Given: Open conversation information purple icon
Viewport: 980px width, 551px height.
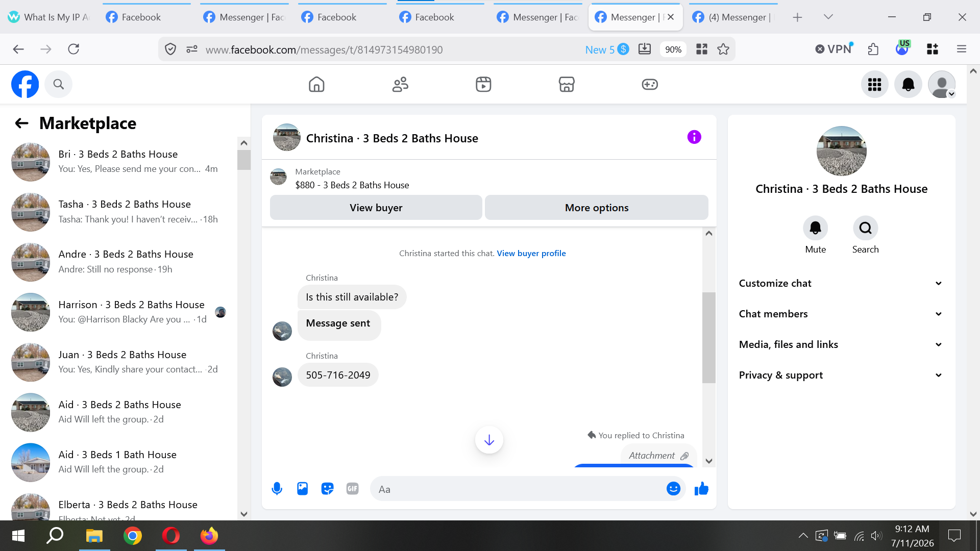Looking at the screenshot, I should pos(694,137).
